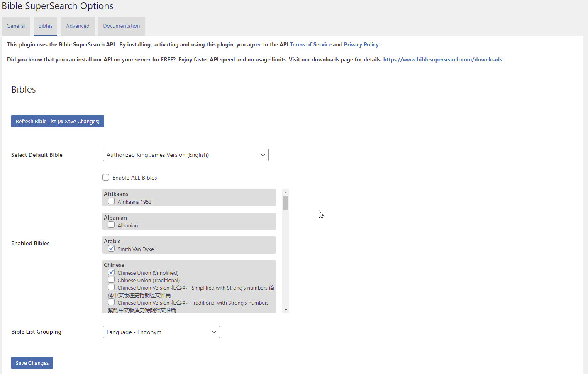Enable the Afrikaans 1953 Bible

pyautogui.click(x=111, y=201)
